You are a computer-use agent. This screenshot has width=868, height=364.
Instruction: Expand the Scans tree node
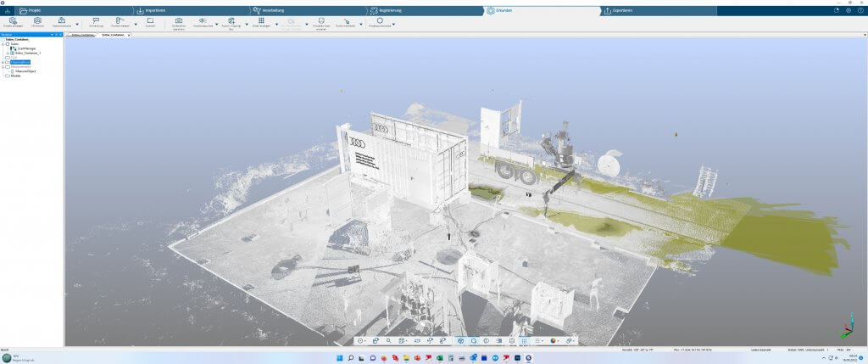[x=3, y=43]
